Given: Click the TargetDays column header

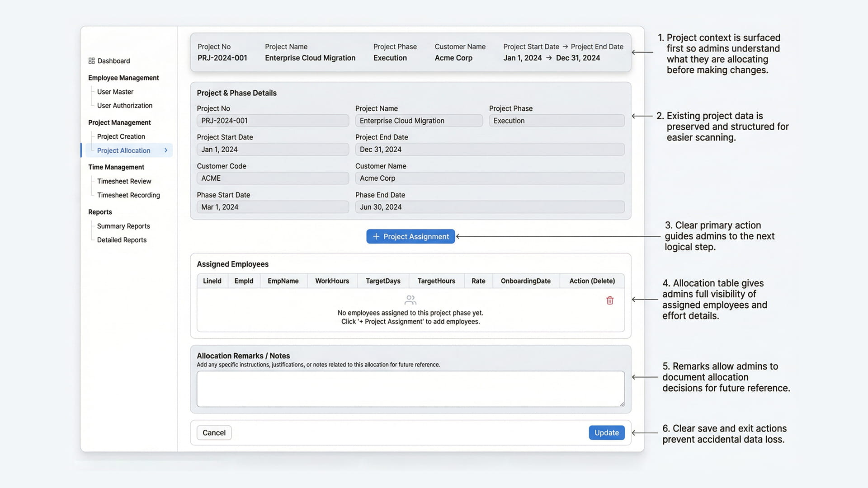Looking at the screenshot, I should [383, 281].
